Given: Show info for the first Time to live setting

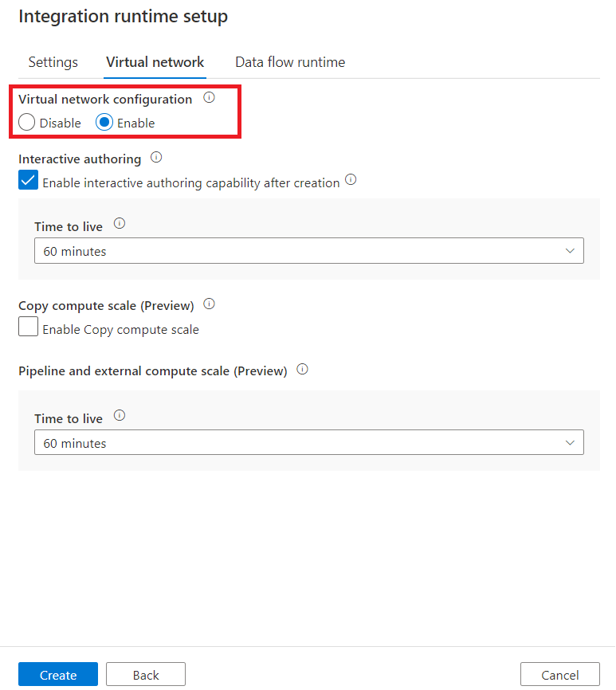Looking at the screenshot, I should click(119, 224).
